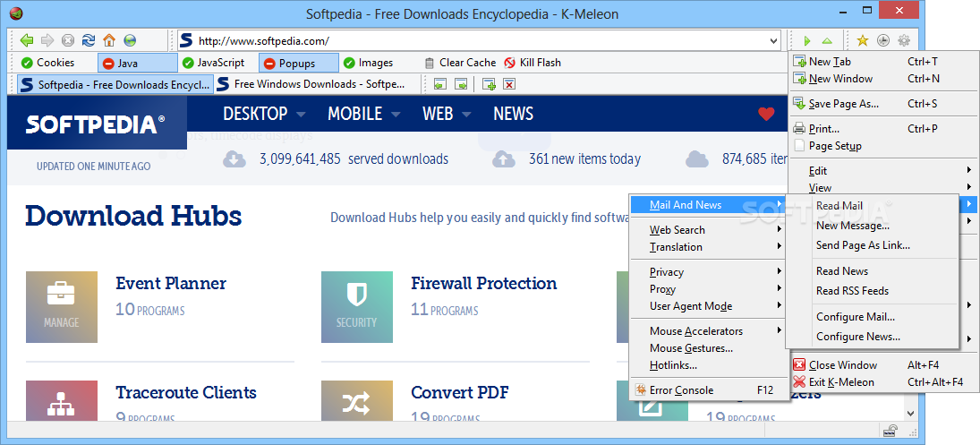Select New Tab menu item

(883, 61)
